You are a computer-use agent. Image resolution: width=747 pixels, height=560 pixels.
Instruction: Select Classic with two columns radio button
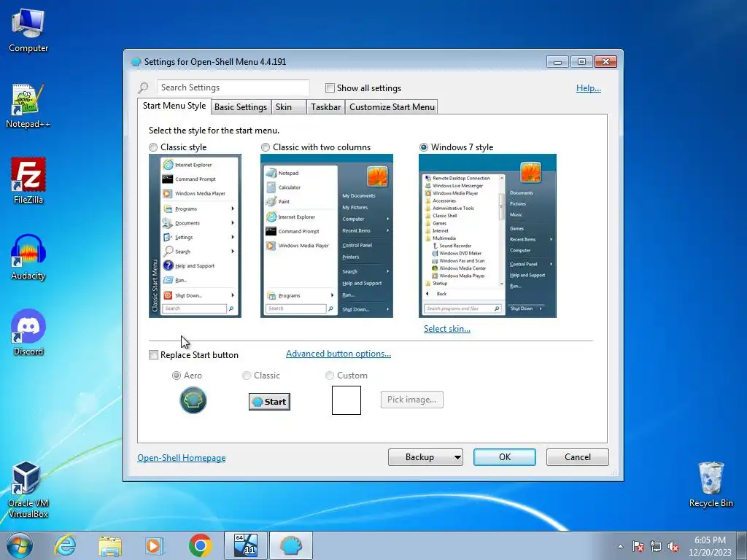click(x=266, y=147)
